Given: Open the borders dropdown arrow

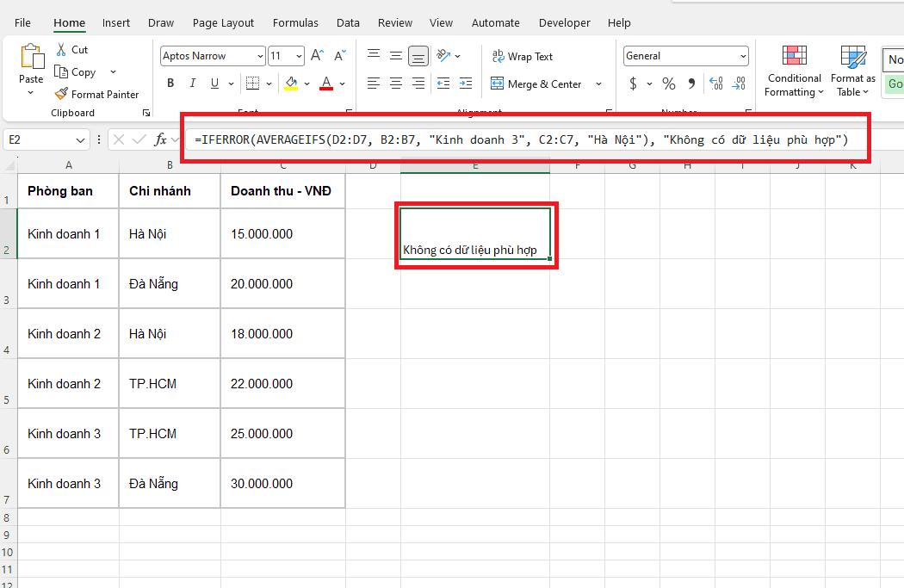Looking at the screenshot, I should point(269,84).
